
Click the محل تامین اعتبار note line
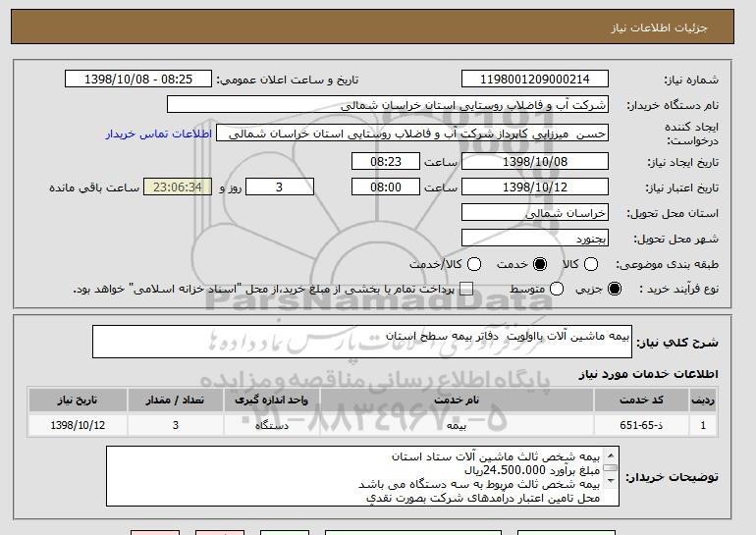pyautogui.click(x=483, y=498)
